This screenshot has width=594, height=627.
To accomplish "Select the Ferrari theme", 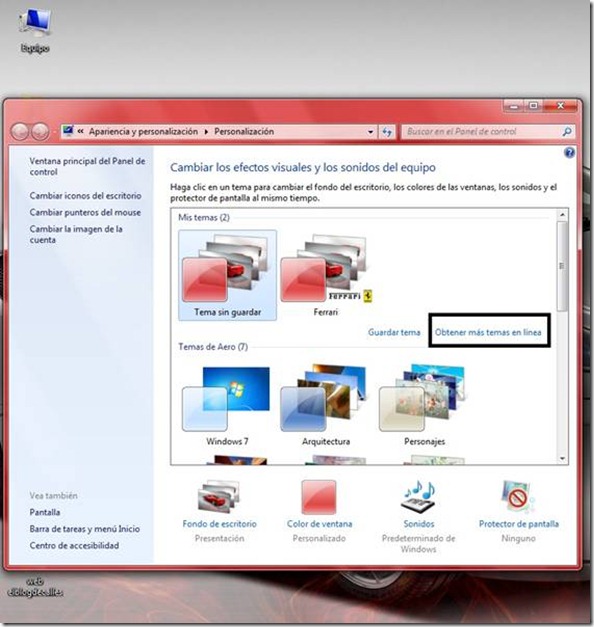I will 326,275.
